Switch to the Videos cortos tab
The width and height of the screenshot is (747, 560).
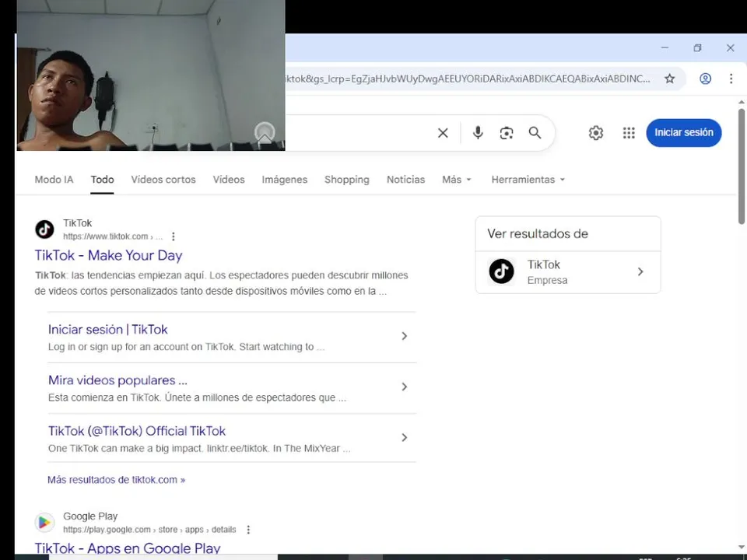click(163, 180)
